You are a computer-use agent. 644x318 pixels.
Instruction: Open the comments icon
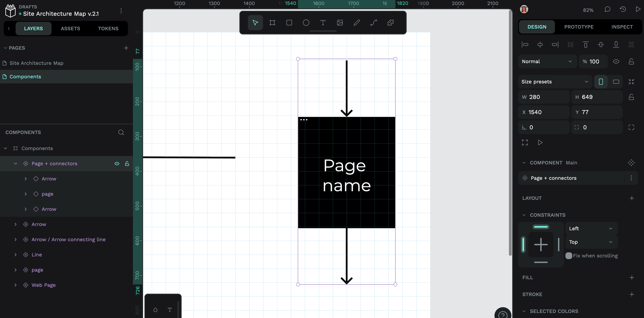tap(607, 9)
